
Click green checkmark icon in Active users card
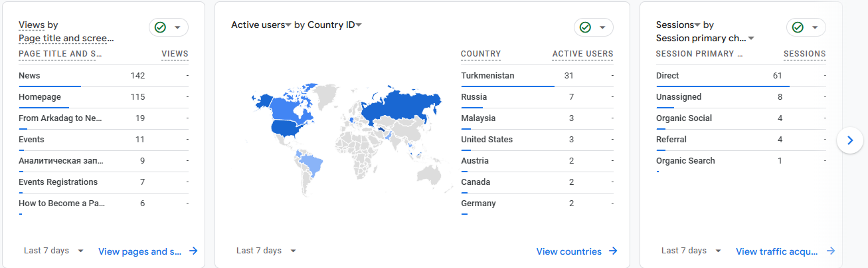[585, 27]
